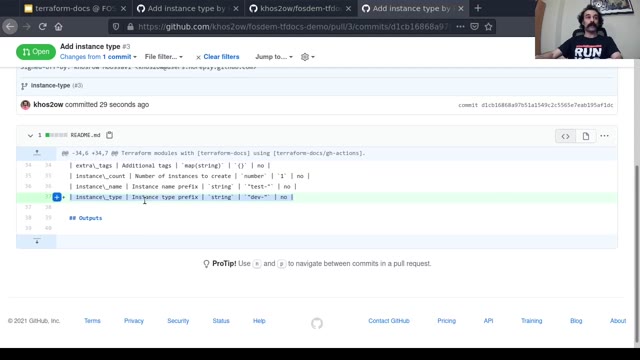The width and height of the screenshot is (640, 360).
Task: Expand diff lines upward above line 34
Action: (x=37, y=153)
